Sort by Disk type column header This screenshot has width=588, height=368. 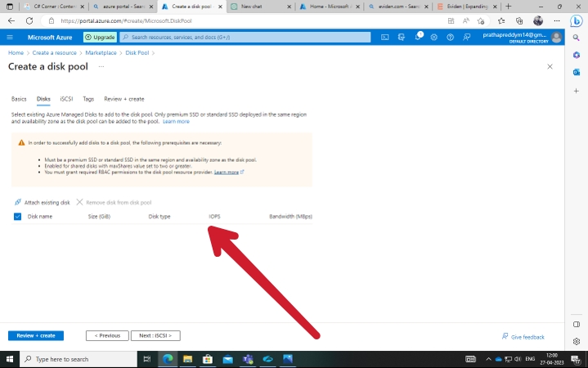(x=159, y=217)
